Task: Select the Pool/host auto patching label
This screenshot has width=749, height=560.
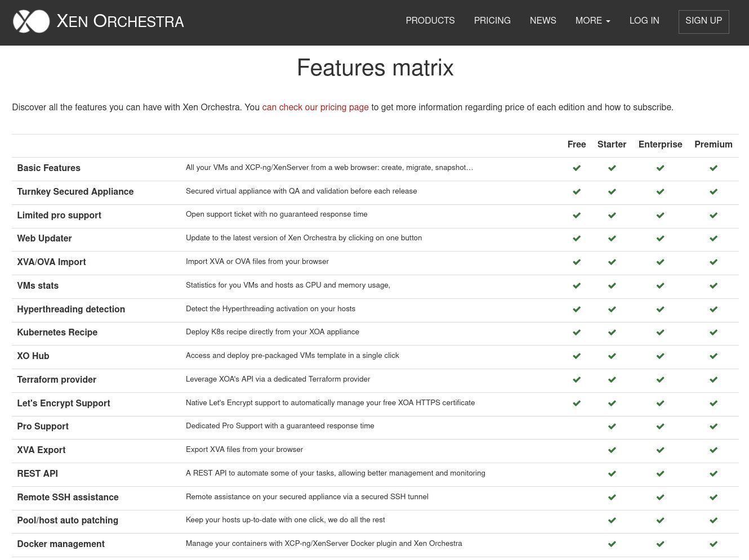Action: click(68, 521)
